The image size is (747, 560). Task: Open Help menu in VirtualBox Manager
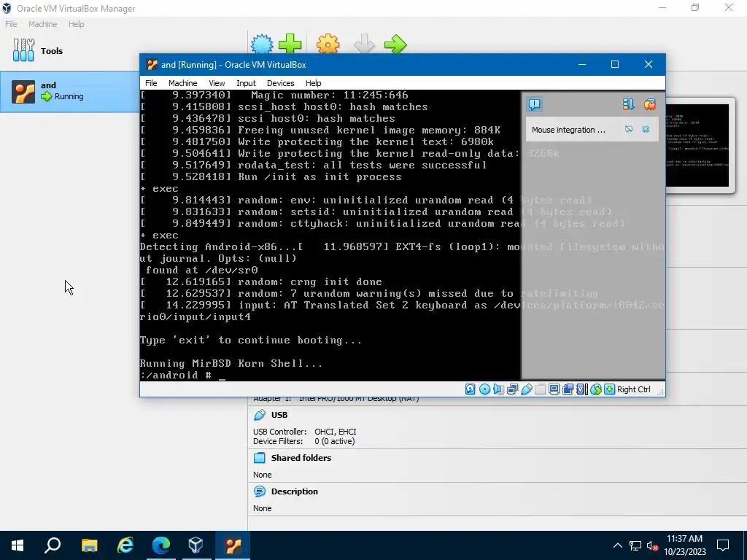[76, 24]
